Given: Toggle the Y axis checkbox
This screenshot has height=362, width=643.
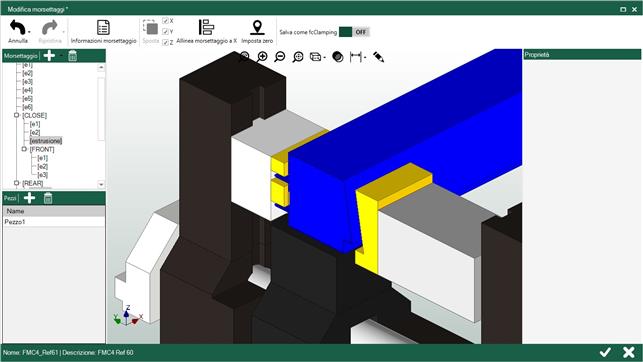Looking at the screenshot, I should click(x=165, y=32).
